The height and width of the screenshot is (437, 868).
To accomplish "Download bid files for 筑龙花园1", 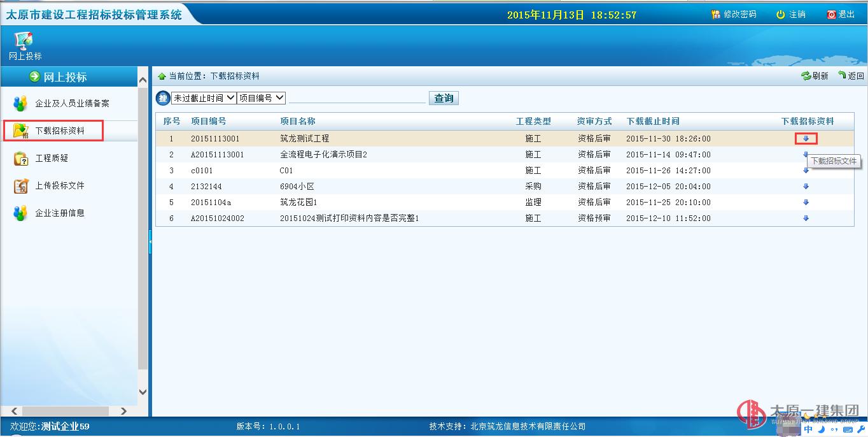I will pos(806,203).
